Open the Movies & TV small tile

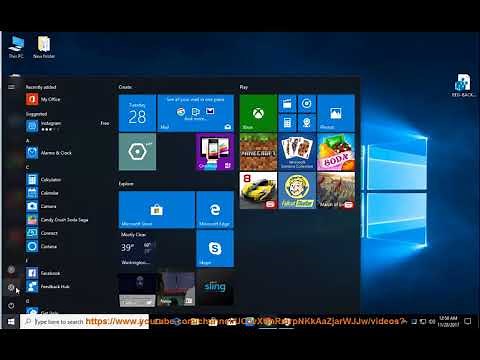pyautogui.click(x=287, y=104)
